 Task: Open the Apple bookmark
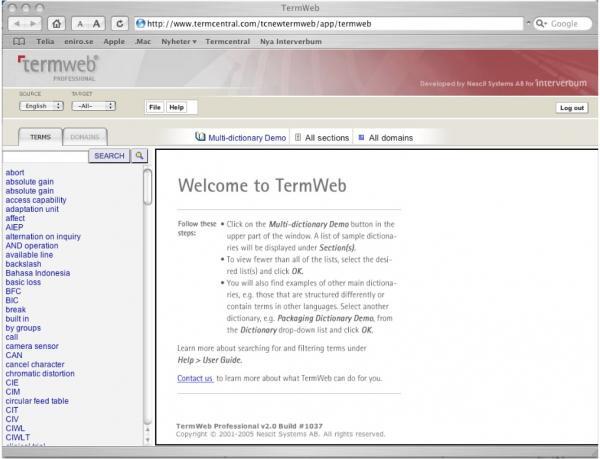[x=114, y=41]
